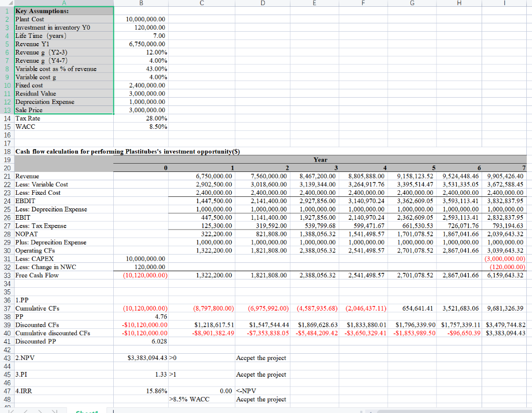Select column E header

pyautogui.click(x=314, y=3)
